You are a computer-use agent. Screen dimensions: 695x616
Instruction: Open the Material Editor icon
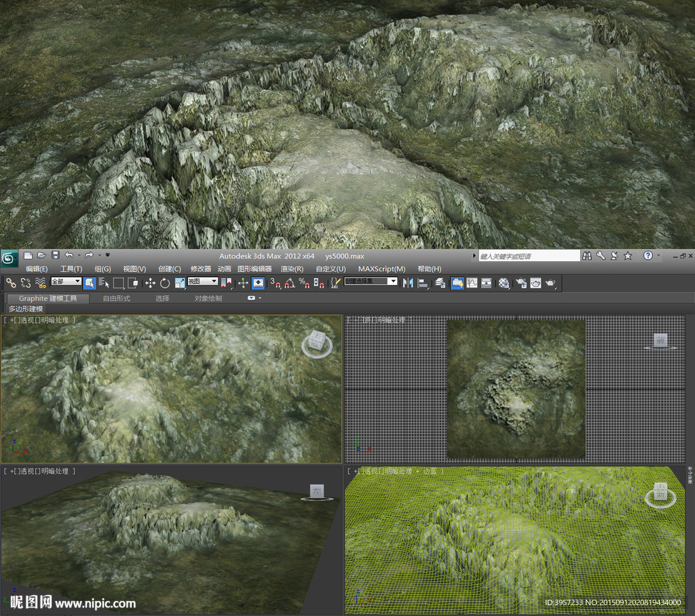[504, 283]
